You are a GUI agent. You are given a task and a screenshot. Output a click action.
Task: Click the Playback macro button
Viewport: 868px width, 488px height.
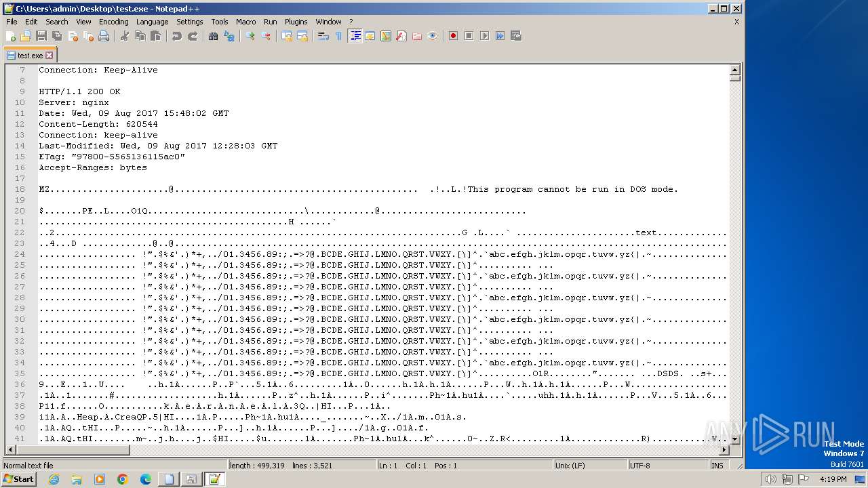(484, 36)
